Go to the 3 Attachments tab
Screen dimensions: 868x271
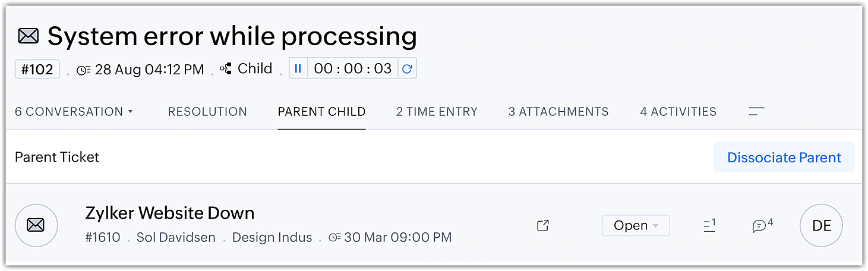558,112
